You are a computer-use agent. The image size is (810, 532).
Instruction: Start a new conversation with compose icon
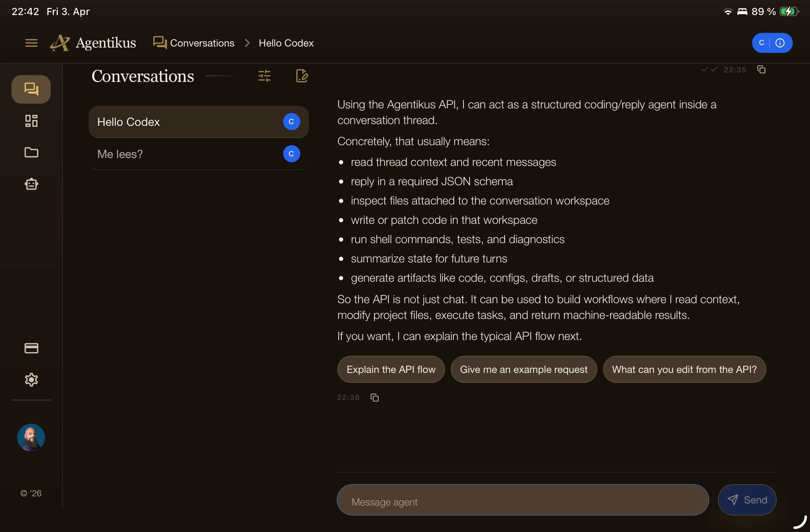point(302,76)
